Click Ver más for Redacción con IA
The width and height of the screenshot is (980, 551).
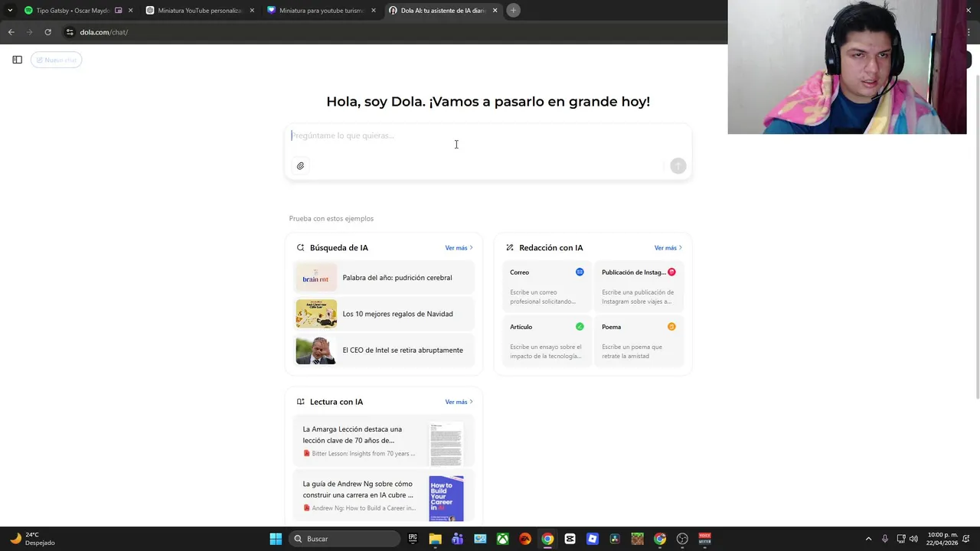(x=668, y=248)
